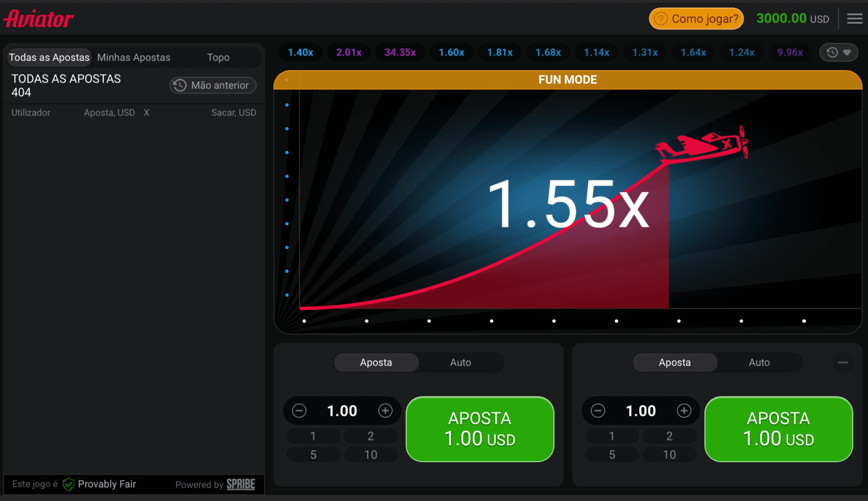Switch left panel to Auto mode
Viewport: 868px width, 501px height.
click(x=461, y=362)
